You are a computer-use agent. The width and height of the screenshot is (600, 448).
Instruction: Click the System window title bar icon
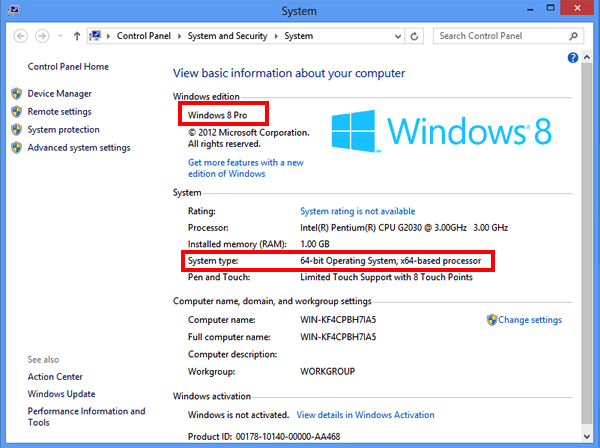(x=13, y=10)
